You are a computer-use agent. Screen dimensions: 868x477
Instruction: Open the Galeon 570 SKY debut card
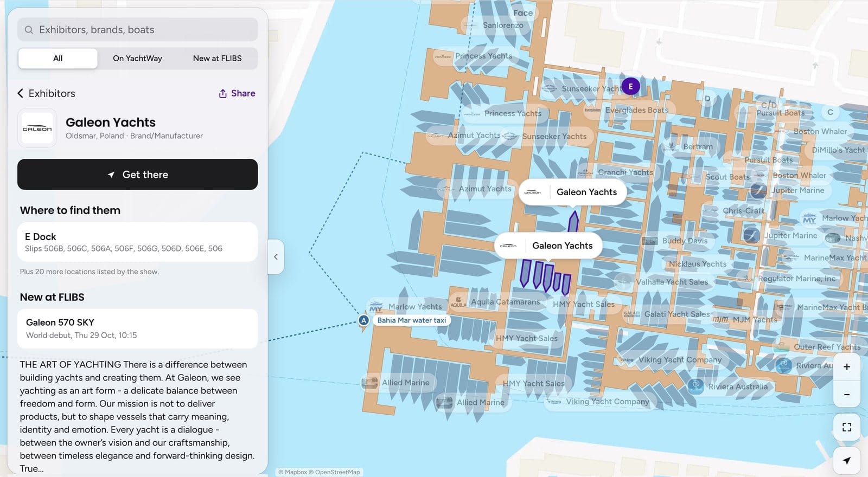pyautogui.click(x=137, y=328)
